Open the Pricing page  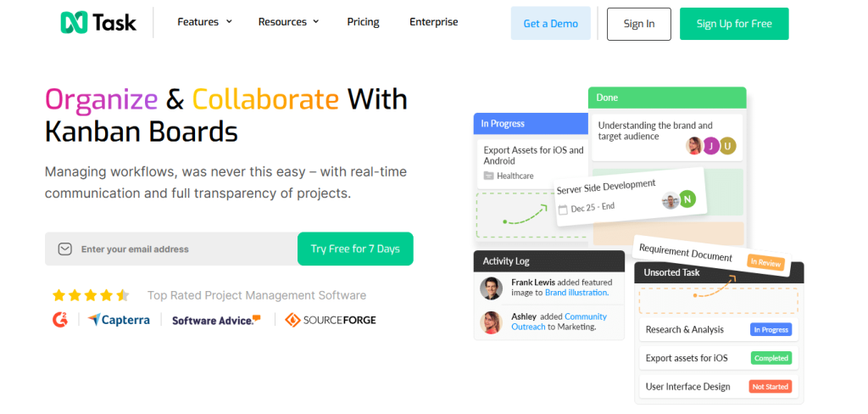coord(363,22)
